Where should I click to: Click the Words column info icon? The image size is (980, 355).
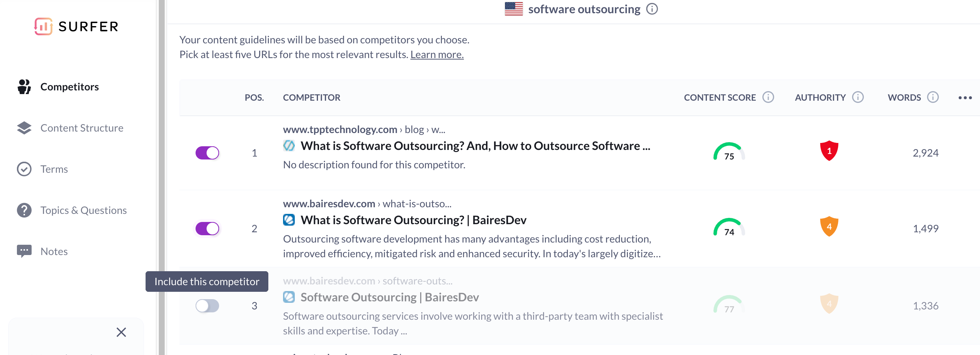point(933,97)
